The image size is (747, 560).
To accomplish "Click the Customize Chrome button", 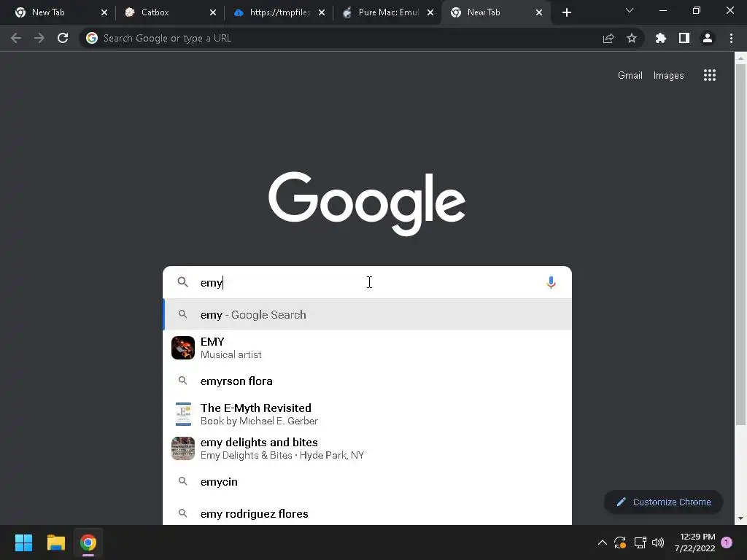I will click(x=663, y=502).
